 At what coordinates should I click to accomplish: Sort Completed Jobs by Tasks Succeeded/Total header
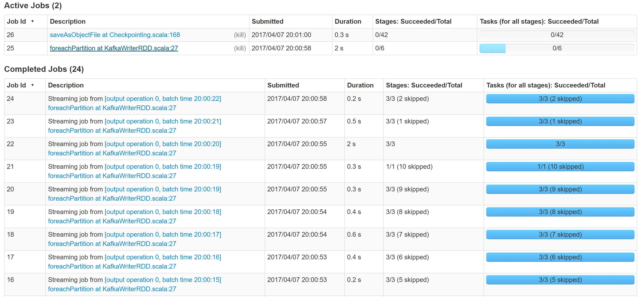click(546, 85)
